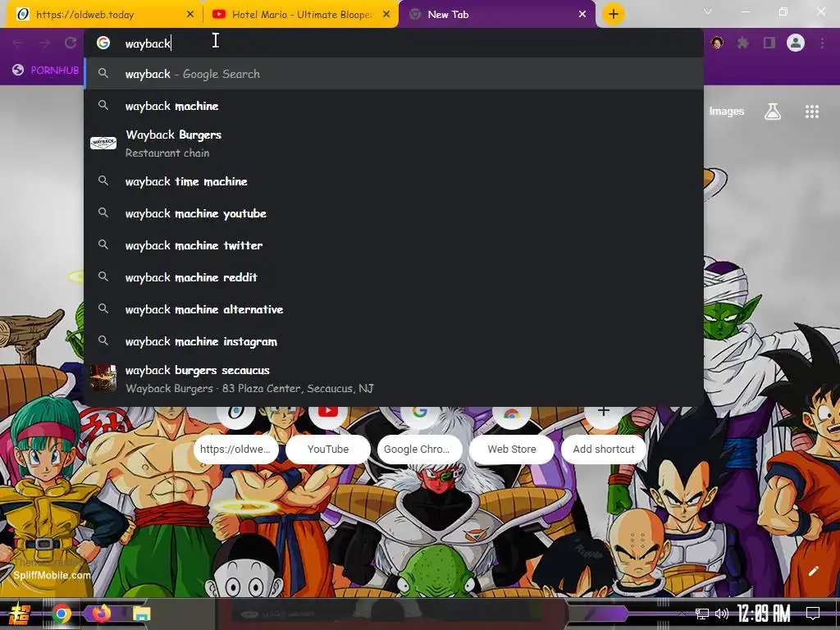840x630 pixels.
Task: Click the Google logo icon in address bar
Action: pyautogui.click(x=103, y=43)
